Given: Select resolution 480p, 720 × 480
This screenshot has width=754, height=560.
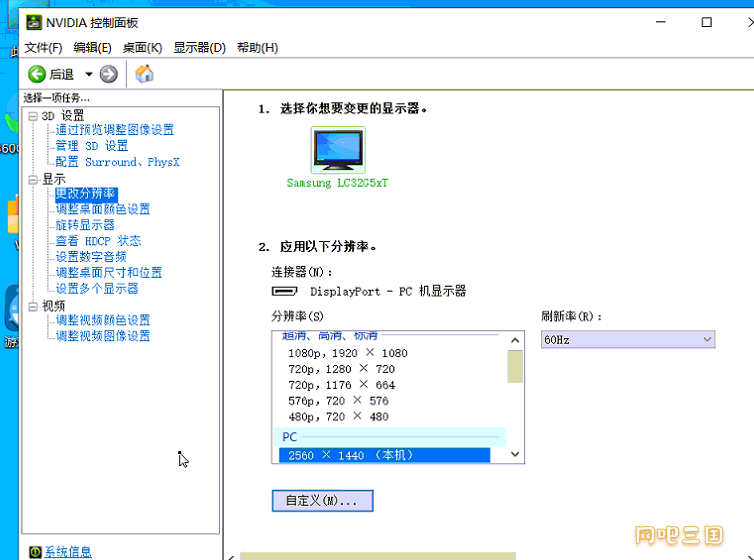Looking at the screenshot, I should coord(338,417).
